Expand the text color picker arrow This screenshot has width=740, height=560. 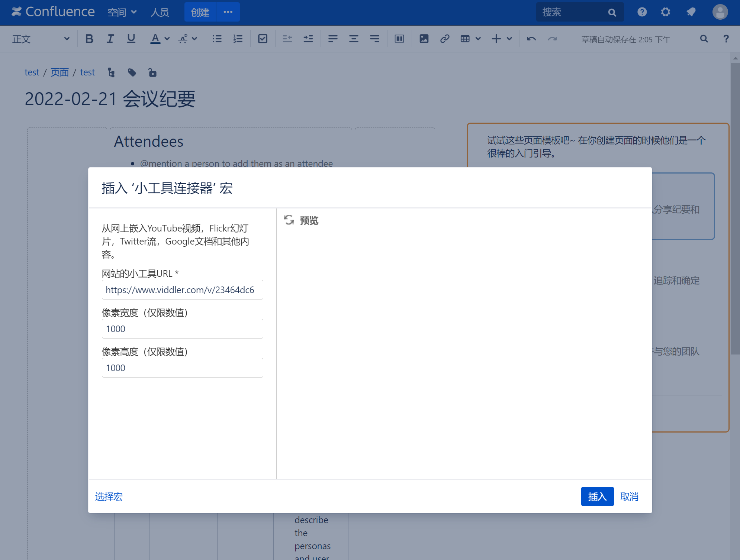tap(167, 39)
